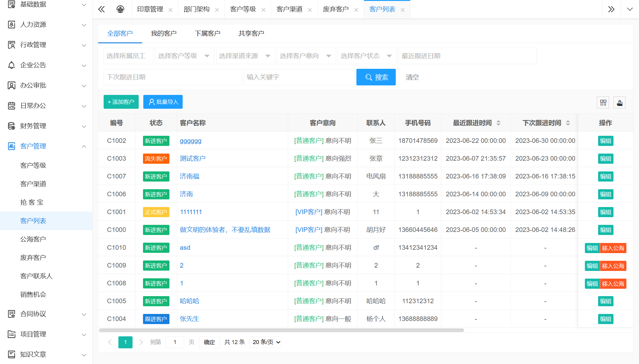The image size is (639, 364).
Task: Click 移入公海 for customer C1008
Action: coord(613,284)
